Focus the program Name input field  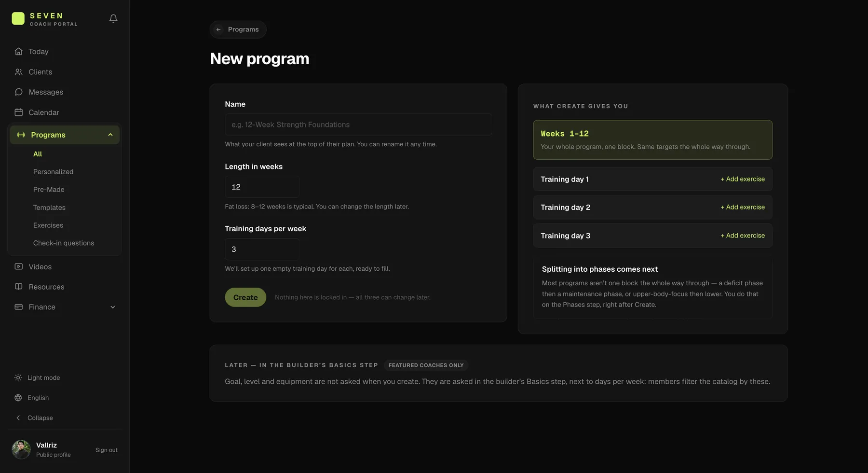click(358, 125)
